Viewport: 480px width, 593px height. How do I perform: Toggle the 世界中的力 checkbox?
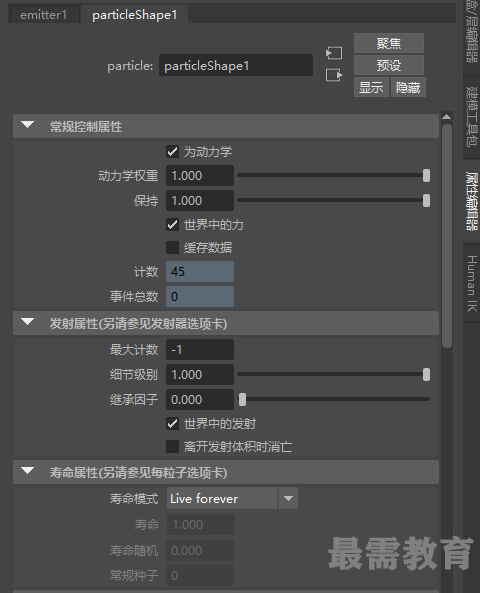click(172, 225)
